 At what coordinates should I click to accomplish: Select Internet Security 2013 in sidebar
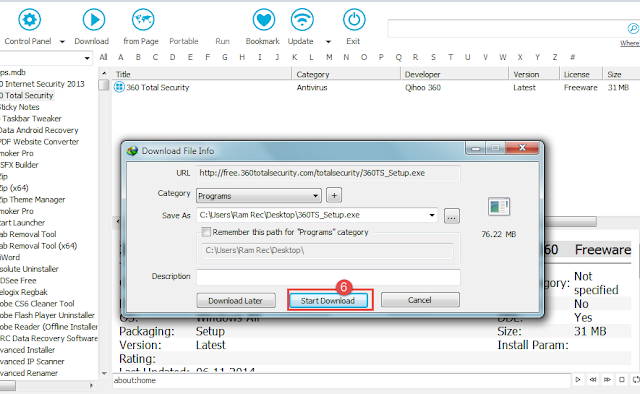pyautogui.click(x=42, y=84)
